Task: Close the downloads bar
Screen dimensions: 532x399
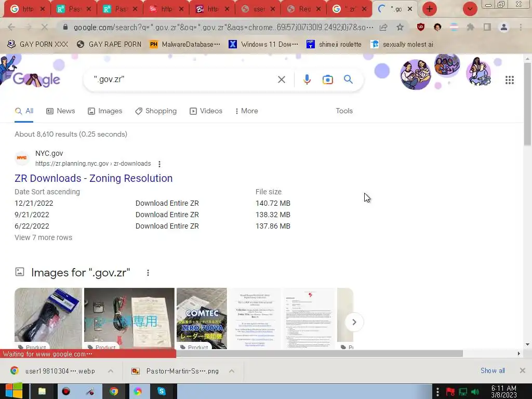Action: coord(523,370)
